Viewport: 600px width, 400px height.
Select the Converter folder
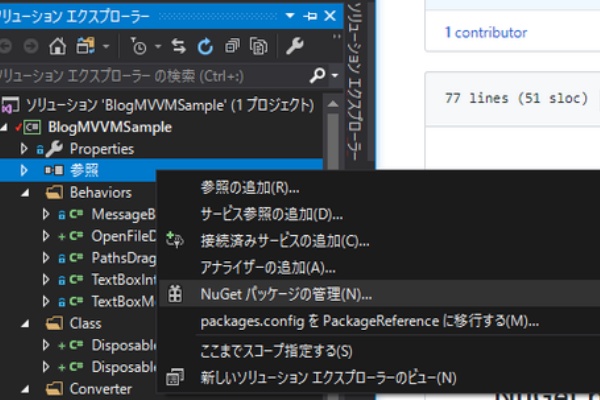pyautogui.click(x=101, y=389)
